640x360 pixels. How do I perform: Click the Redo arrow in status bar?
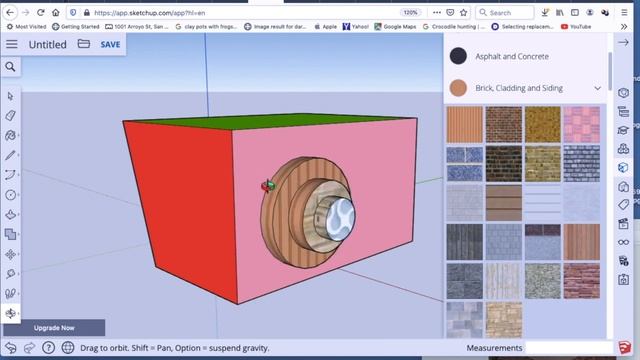29,348
